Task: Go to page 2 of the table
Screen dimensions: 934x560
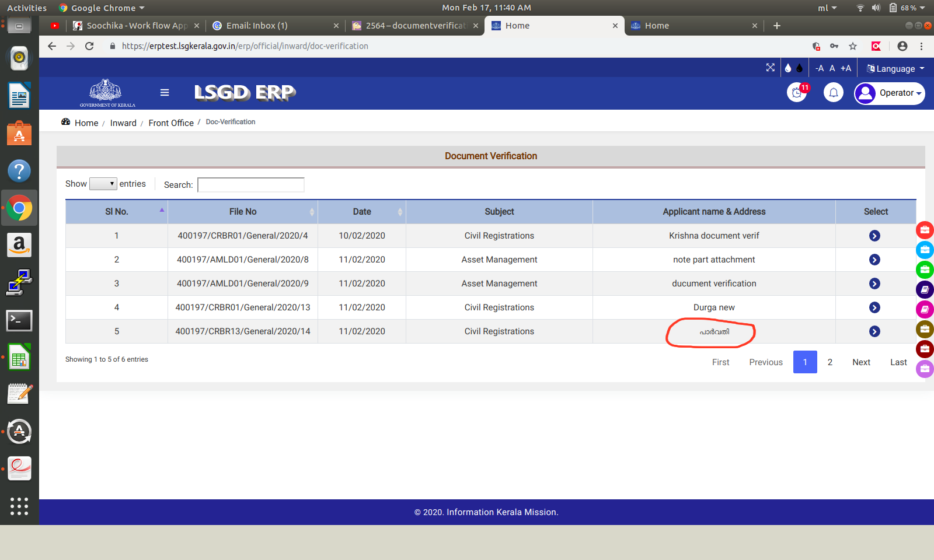Action: coord(830,362)
